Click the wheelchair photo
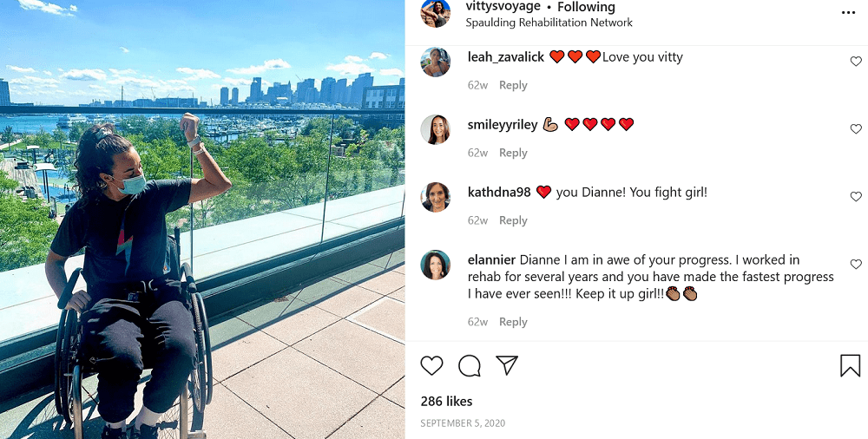 coord(202,219)
